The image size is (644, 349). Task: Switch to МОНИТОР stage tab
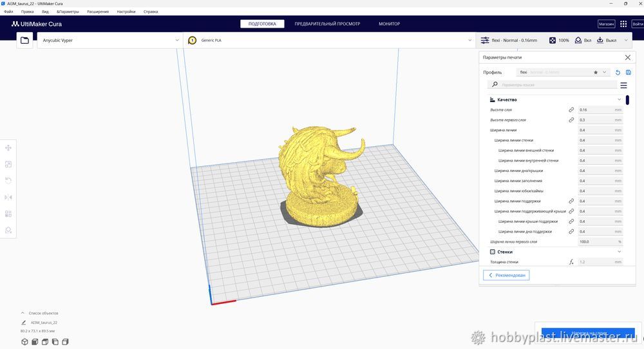coord(390,24)
